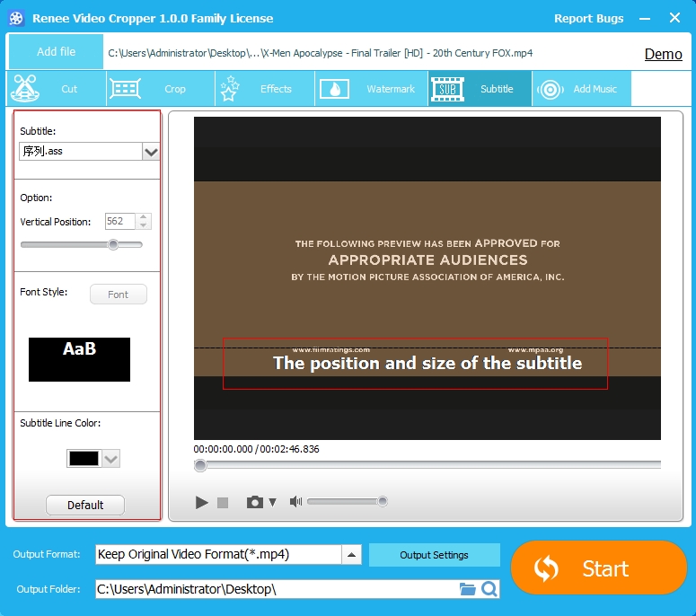Viewport: 696px width, 616px height.
Task: Open the snapshot options arrow beside the camera
Action: tap(273, 503)
